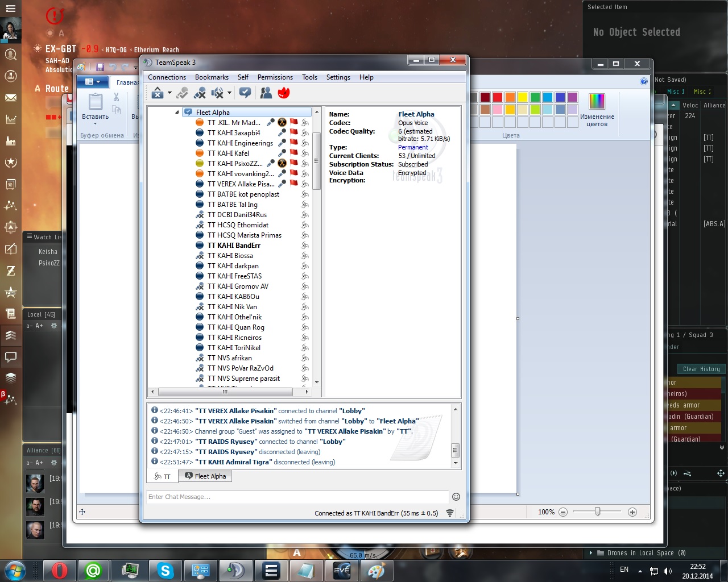Open dropdown arrow beside mute speakers button
Viewport: 728px width, 582px height.
pos(230,93)
